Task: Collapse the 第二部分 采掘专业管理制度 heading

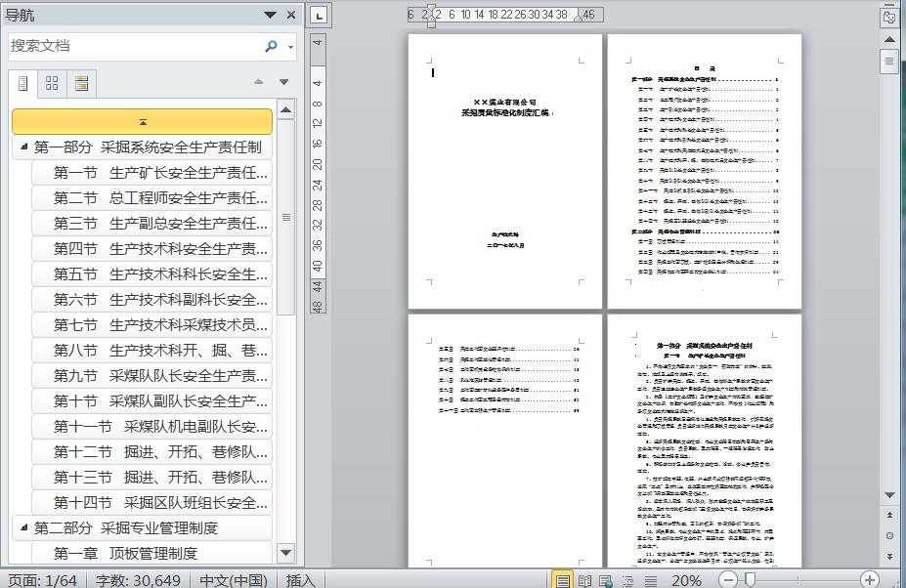Action: tap(23, 528)
